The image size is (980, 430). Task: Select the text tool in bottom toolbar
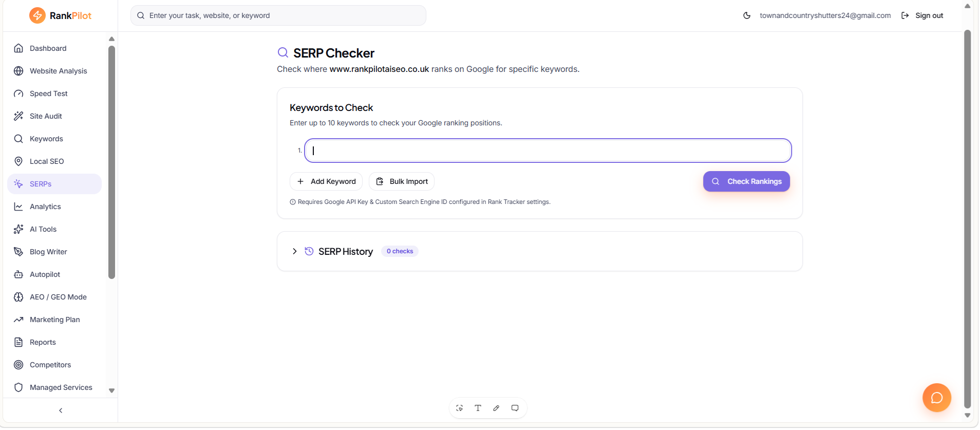coord(478,408)
